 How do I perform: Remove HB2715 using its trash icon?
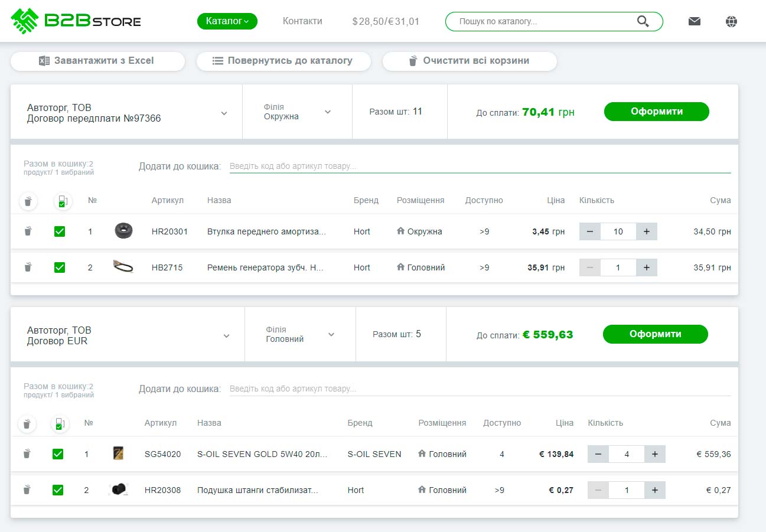click(28, 267)
